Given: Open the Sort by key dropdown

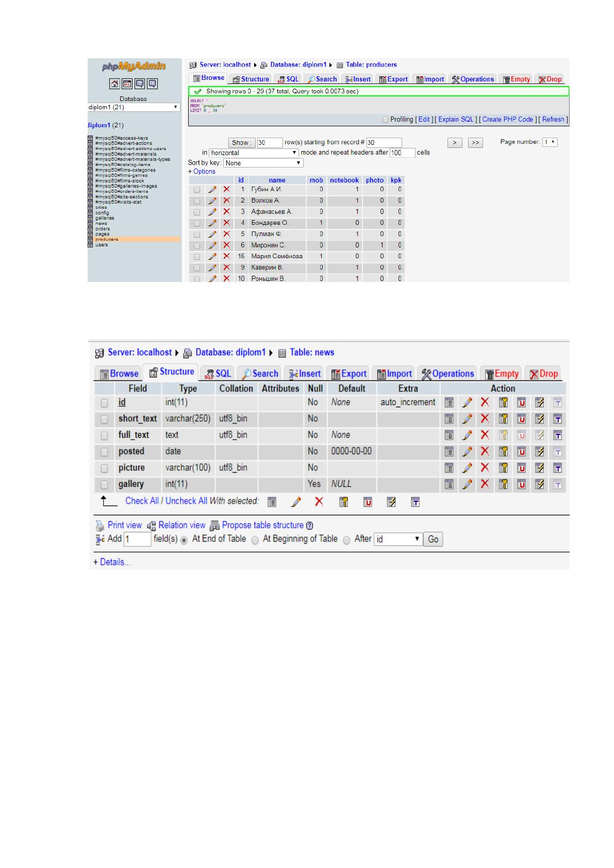Looking at the screenshot, I should coord(263,163).
